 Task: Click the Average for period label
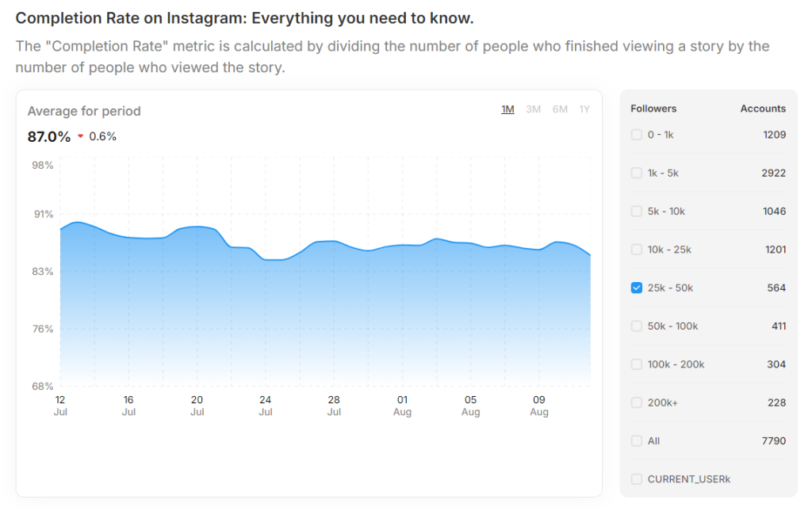pyautogui.click(x=84, y=111)
